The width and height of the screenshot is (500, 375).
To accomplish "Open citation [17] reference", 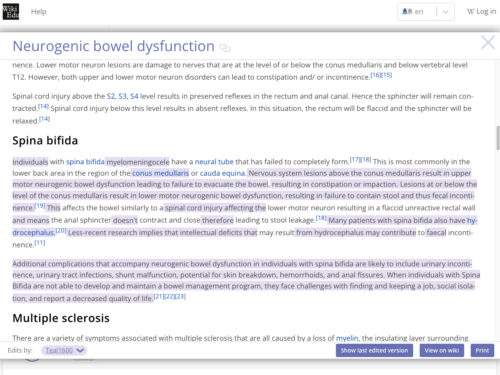I will 355,159.
